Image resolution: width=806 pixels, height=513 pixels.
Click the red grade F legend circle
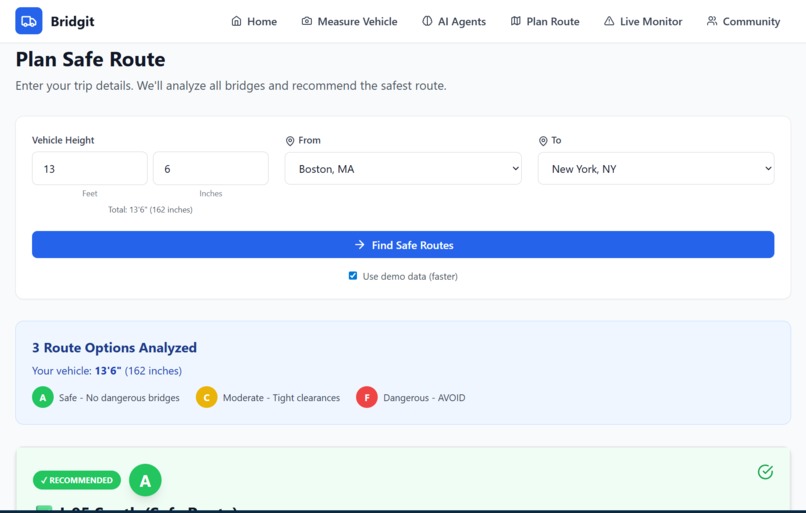(x=367, y=397)
